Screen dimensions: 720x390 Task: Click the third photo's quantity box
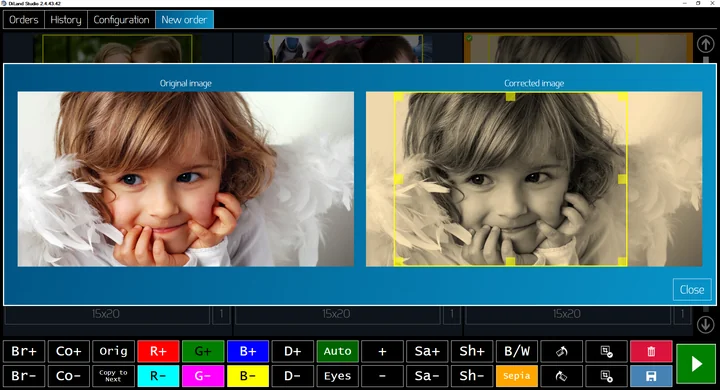click(682, 314)
